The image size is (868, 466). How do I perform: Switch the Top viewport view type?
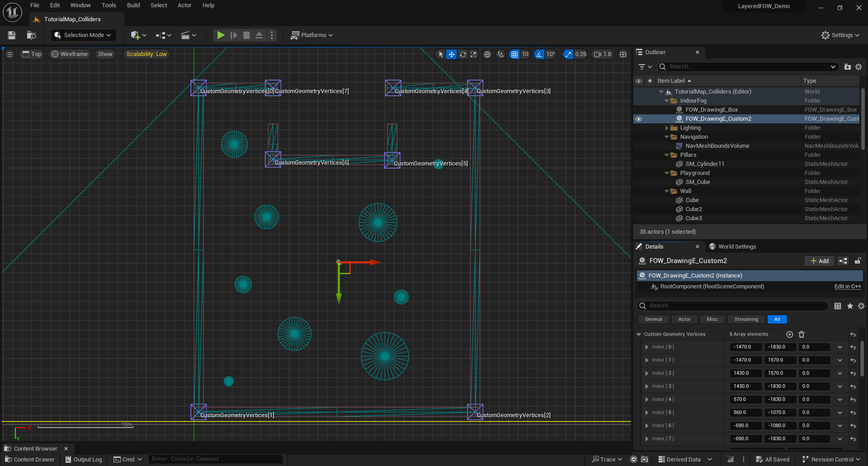coord(32,54)
